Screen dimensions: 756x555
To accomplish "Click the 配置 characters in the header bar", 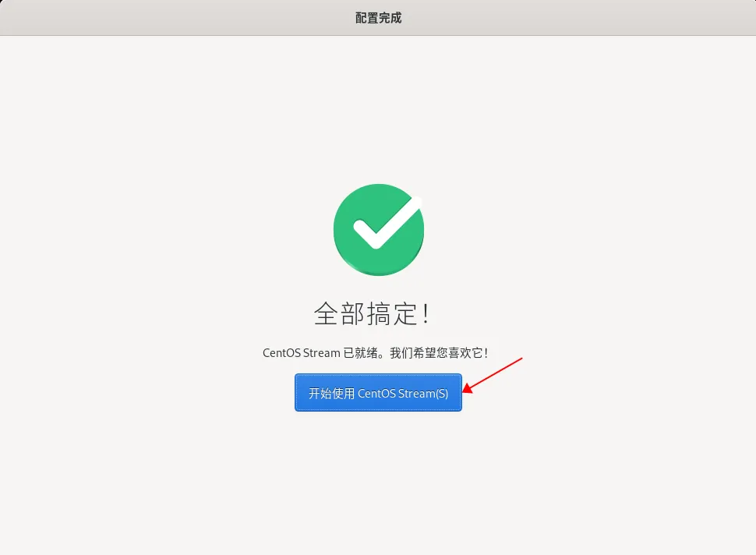I will point(366,18).
